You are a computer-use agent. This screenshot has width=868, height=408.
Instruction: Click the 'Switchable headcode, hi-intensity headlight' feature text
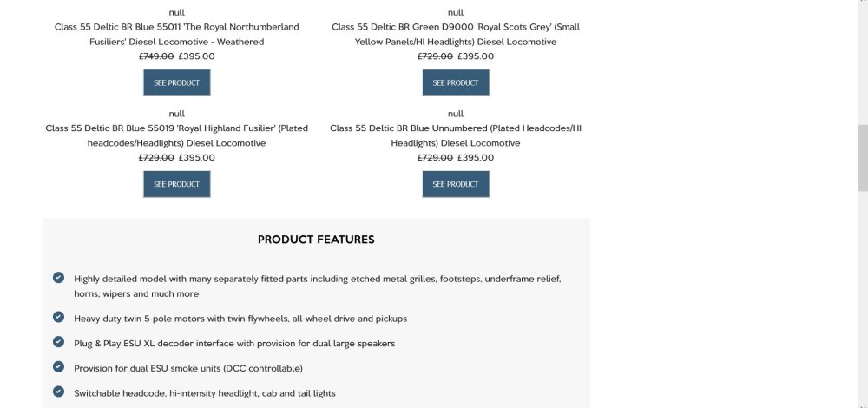tap(205, 393)
